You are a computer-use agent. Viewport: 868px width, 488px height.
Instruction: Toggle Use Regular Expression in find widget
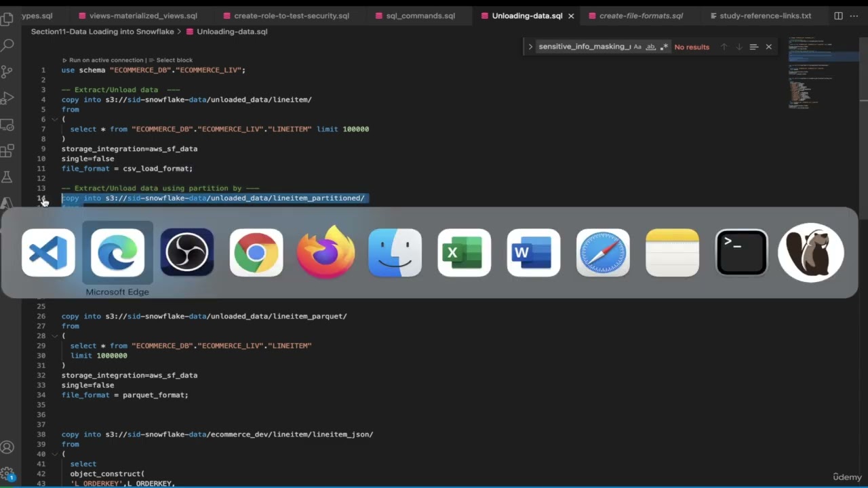pyautogui.click(x=664, y=47)
